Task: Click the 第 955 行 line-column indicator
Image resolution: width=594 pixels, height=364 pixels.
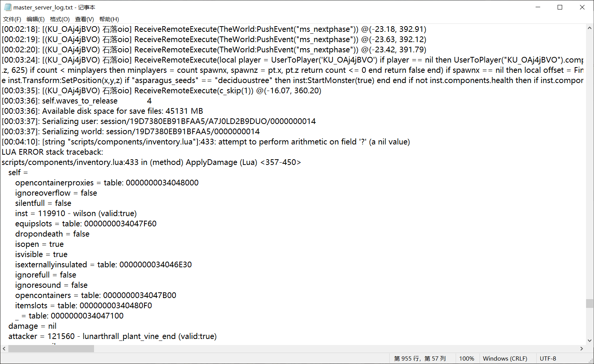Action: tap(420, 359)
